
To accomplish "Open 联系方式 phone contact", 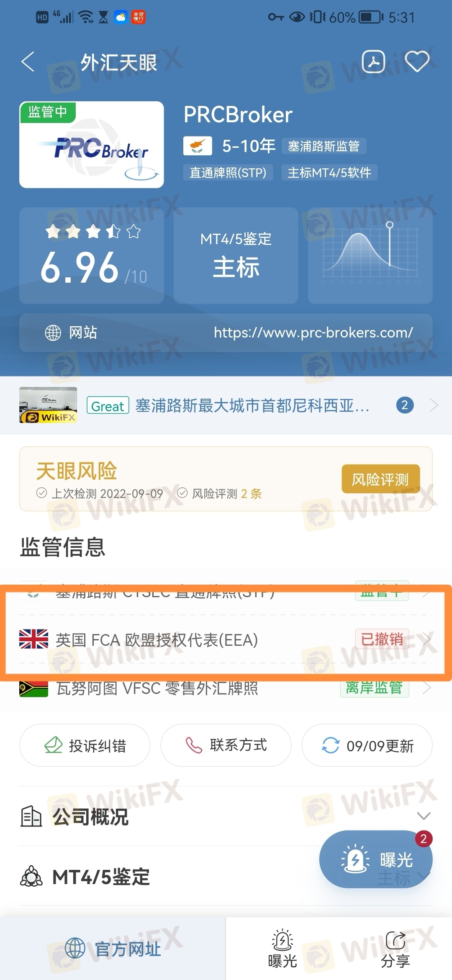I will [x=226, y=745].
